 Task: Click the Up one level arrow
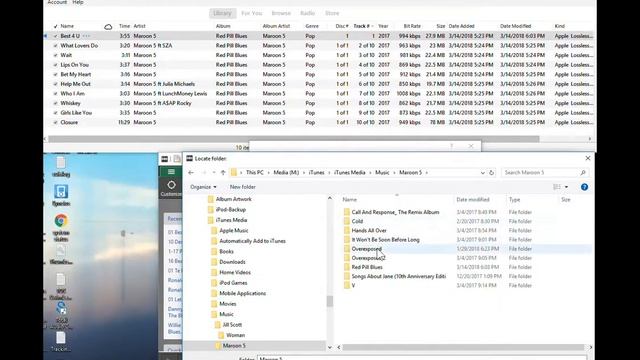click(223, 173)
